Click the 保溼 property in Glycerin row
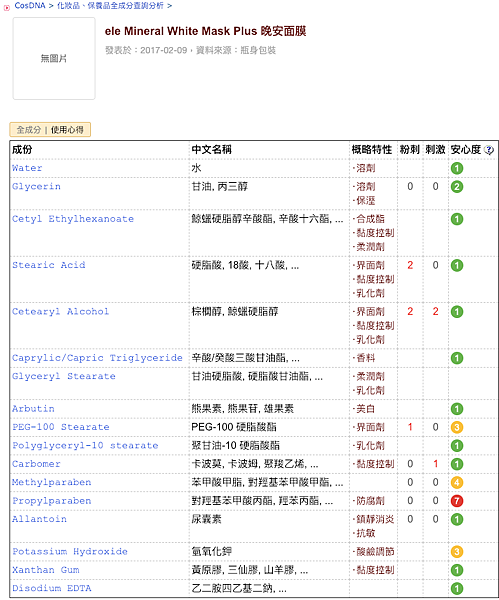The height and width of the screenshot is (600, 499). [365, 201]
